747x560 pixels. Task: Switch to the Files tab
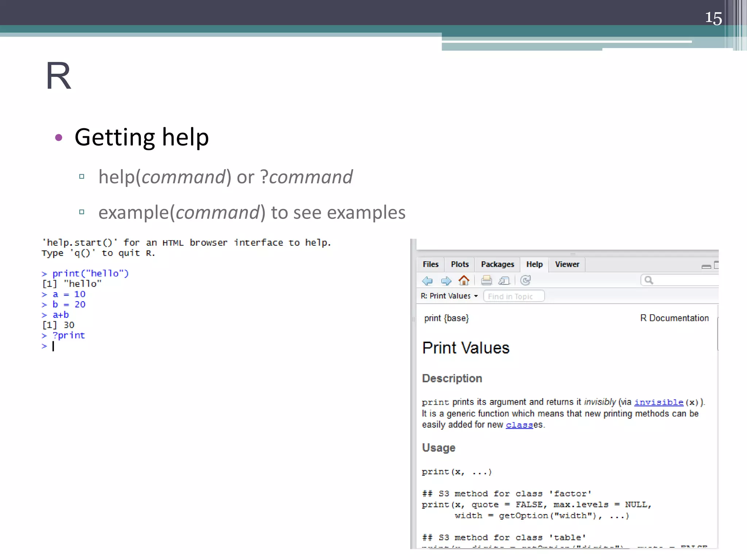(x=430, y=264)
